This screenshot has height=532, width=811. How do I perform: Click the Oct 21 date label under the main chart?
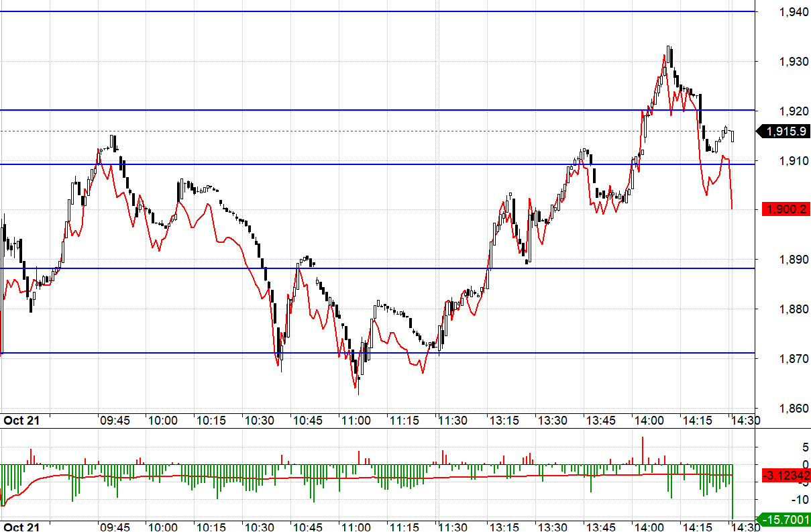coord(21,421)
